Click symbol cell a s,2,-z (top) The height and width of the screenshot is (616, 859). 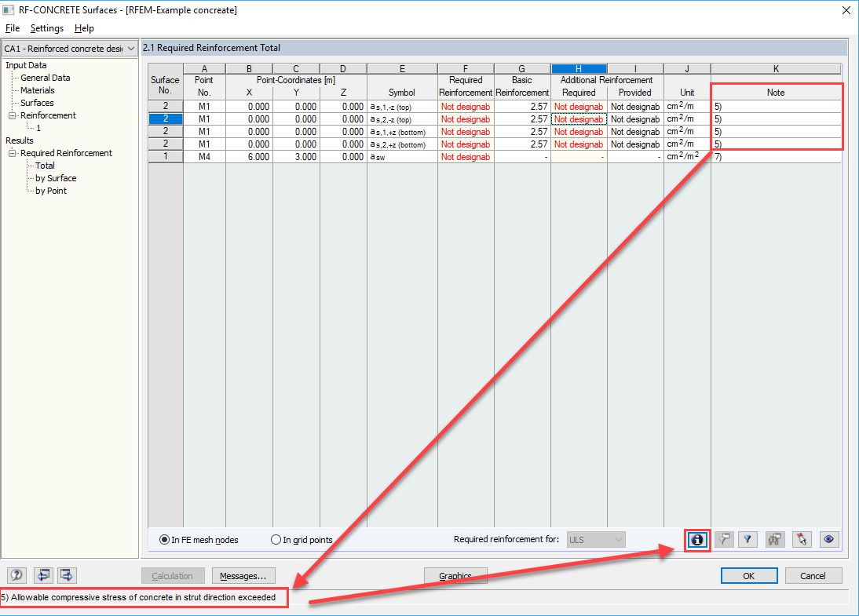(x=402, y=119)
